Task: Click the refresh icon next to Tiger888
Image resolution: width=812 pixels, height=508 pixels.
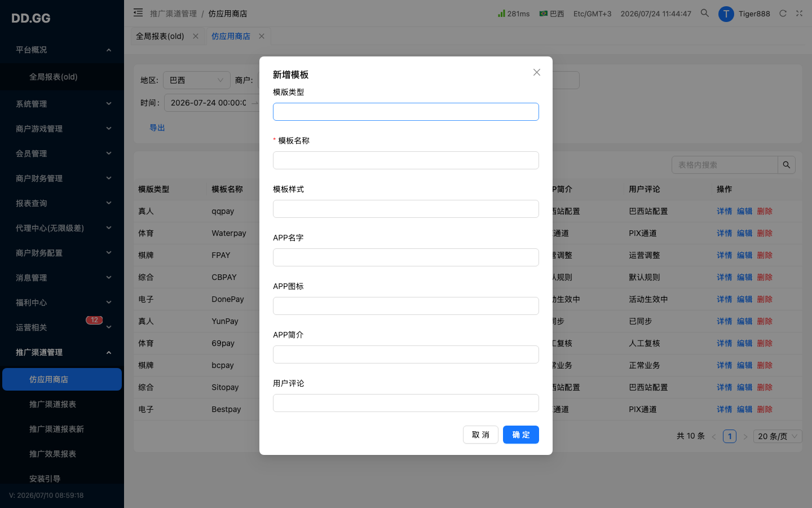Action: point(783,13)
